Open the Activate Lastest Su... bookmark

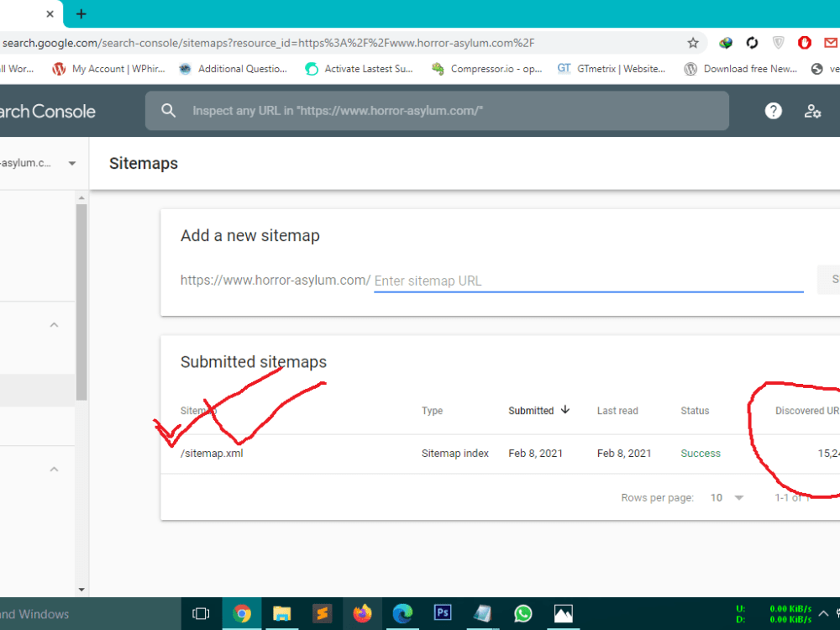[x=360, y=69]
